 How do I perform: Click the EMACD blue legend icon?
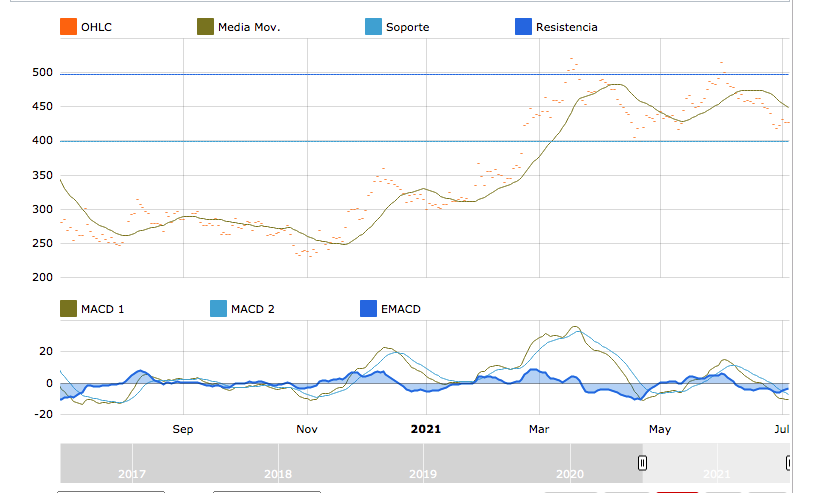pos(367,309)
